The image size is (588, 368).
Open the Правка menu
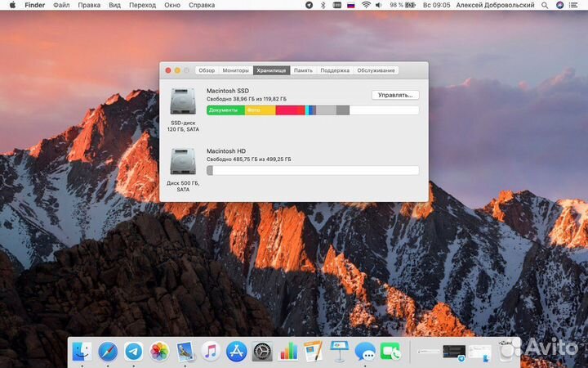point(89,5)
